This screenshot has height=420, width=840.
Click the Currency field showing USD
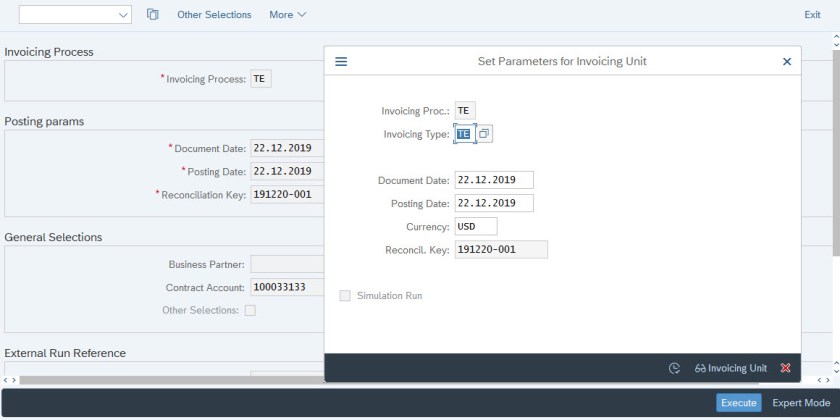[x=476, y=226]
